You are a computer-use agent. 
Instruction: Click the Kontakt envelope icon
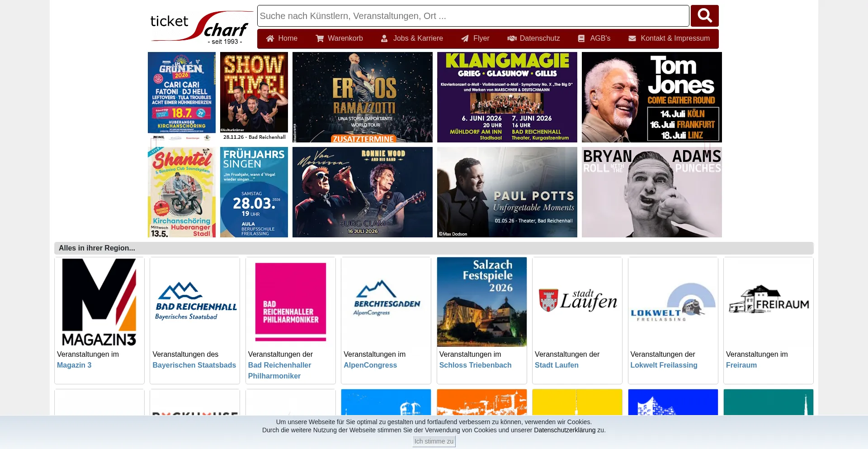point(632,38)
